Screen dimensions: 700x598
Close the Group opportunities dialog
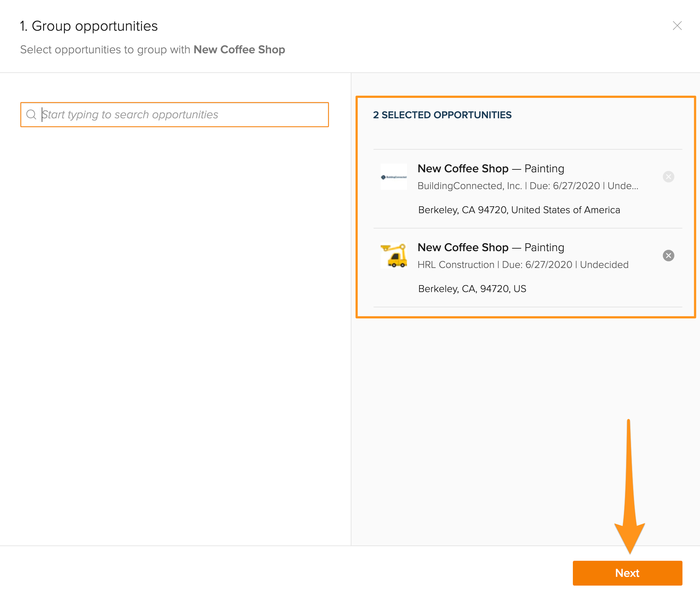(677, 26)
